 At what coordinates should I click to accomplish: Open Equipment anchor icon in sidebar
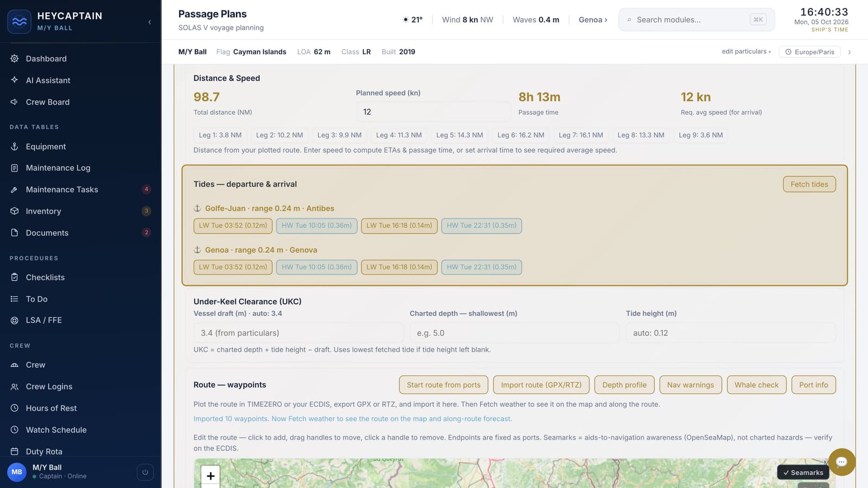[x=15, y=146]
